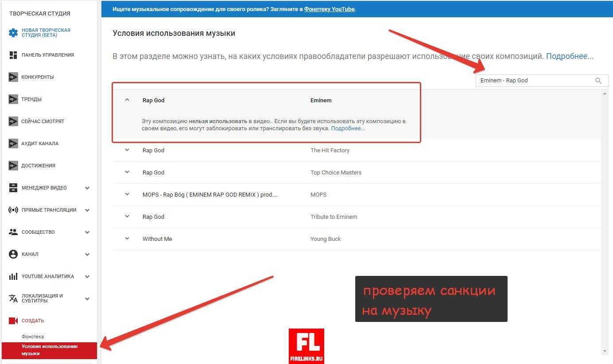The image size is (613, 364).
Task: Click the account icon beside КАНАЛ
Action: point(13,254)
